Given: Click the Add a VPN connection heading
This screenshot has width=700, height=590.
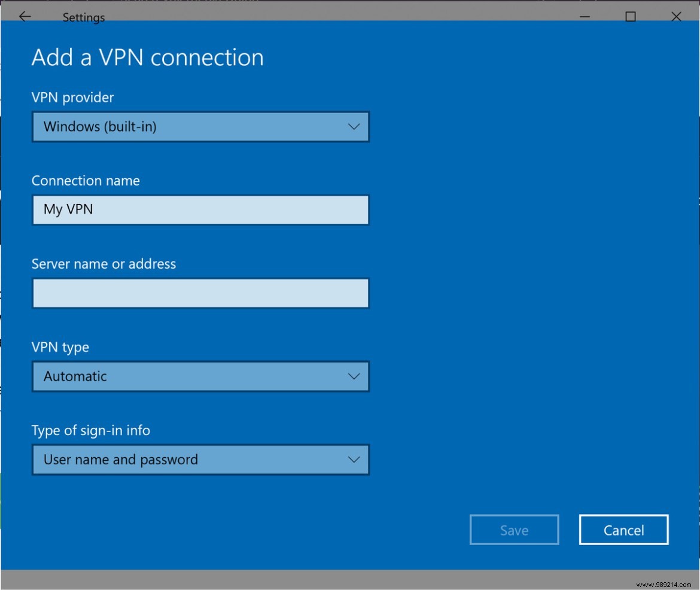Looking at the screenshot, I should (x=147, y=57).
